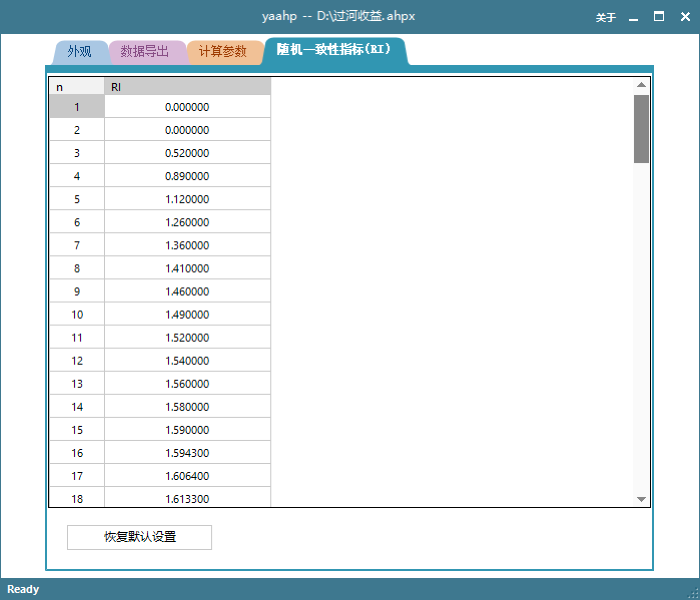Viewport: 700px width, 600px height.
Task: Minimize the yaahp window
Action: pos(633,18)
